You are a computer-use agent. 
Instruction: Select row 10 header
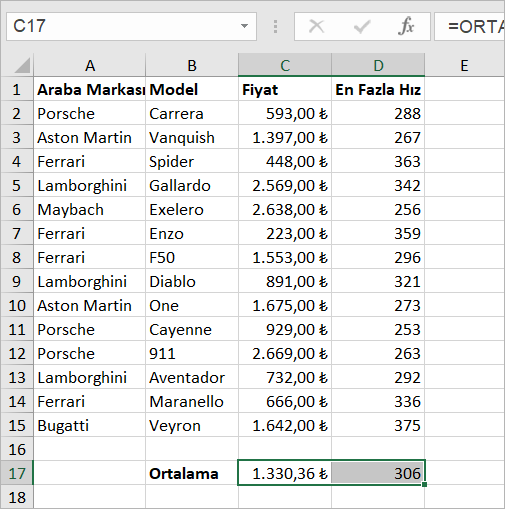[17, 305]
